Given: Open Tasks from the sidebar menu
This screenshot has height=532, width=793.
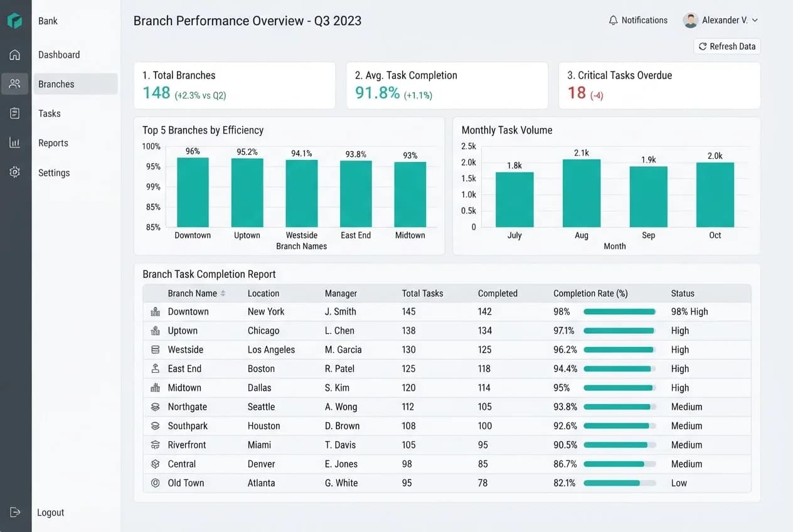Looking at the screenshot, I should [x=50, y=114].
